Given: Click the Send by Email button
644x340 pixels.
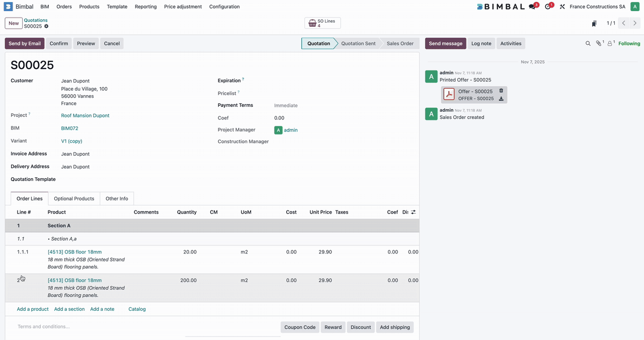Looking at the screenshot, I should (x=25, y=44).
